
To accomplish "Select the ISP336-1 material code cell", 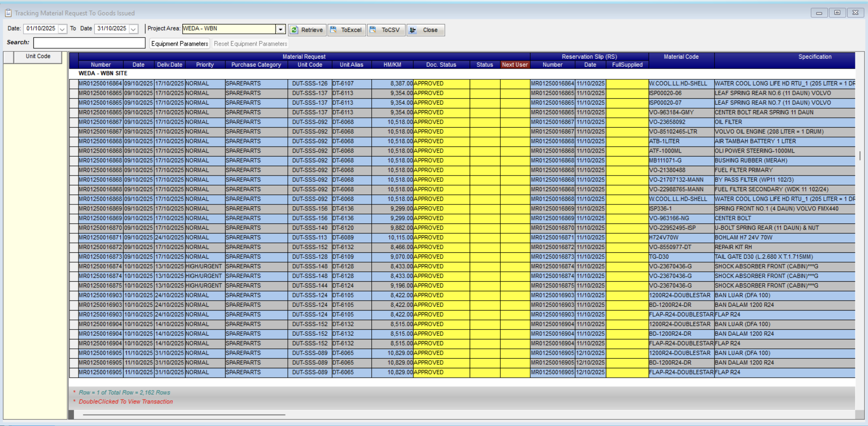I will (x=681, y=209).
